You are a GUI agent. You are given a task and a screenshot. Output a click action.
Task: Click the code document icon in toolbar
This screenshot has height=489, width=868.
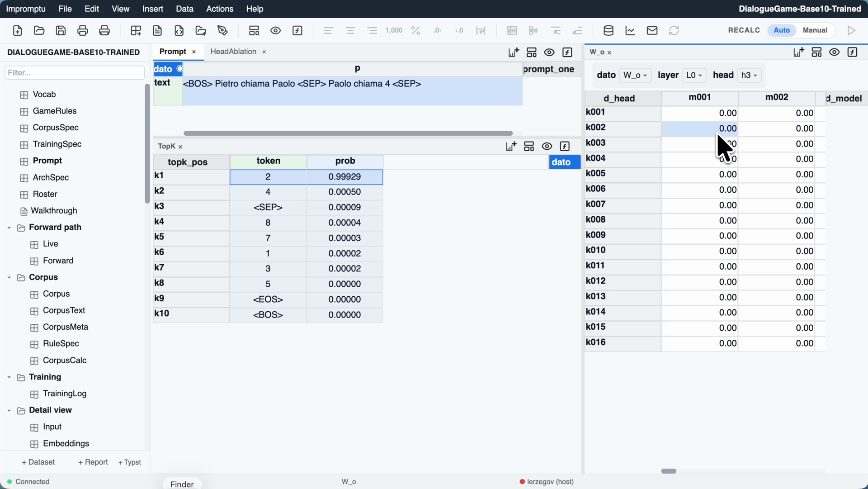[x=179, y=30]
